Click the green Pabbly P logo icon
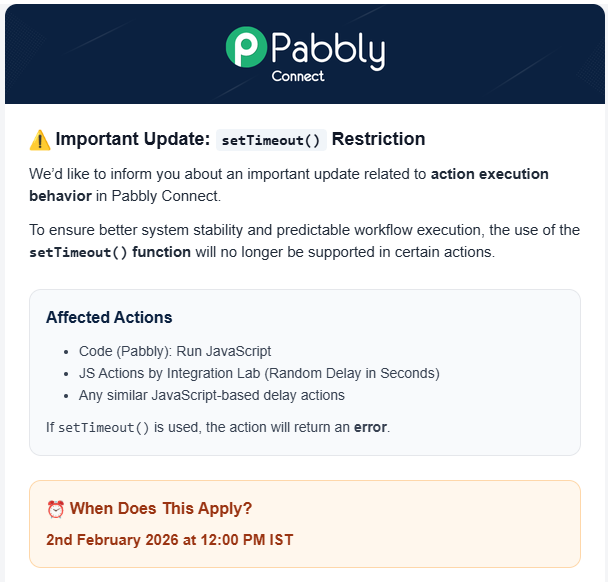 (245, 47)
